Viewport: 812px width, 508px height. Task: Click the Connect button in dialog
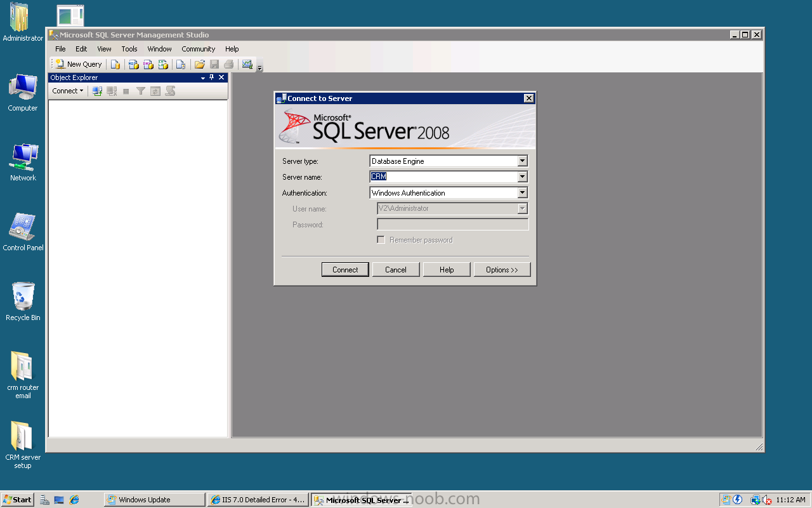point(345,270)
